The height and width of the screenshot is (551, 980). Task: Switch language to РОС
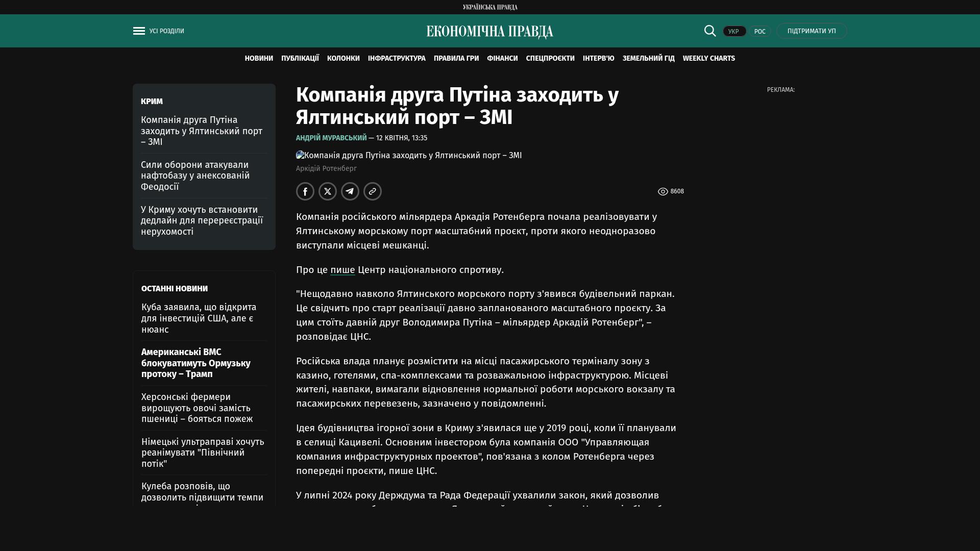(759, 32)
